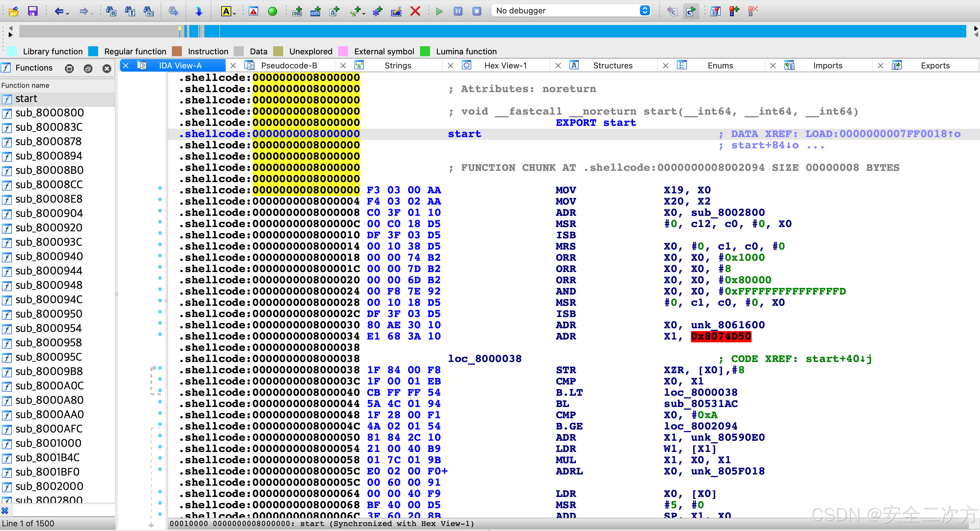Open the yellow A text style dropdown arrow
This screenshot has height=531, width=980.
pos(235,13)
